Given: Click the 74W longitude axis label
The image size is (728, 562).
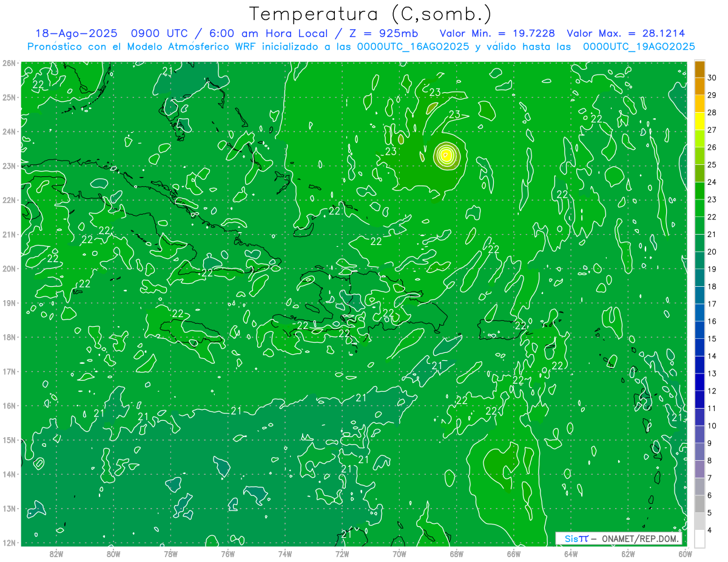Looking at the screenshot, I should (x=285, y=554).
